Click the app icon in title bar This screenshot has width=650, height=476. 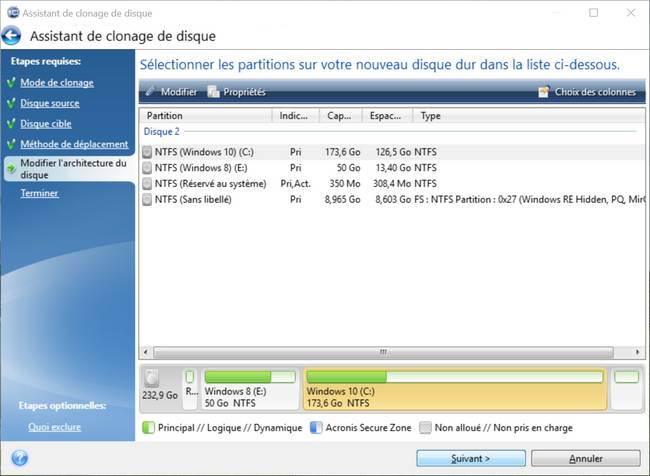13,13
